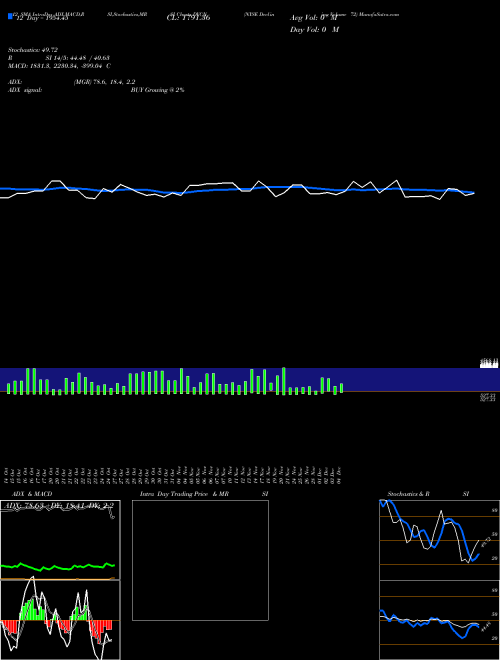Click the lower RSI oscillator chart
The height and width of the screenshot is (660, 500).
(439, 620)
